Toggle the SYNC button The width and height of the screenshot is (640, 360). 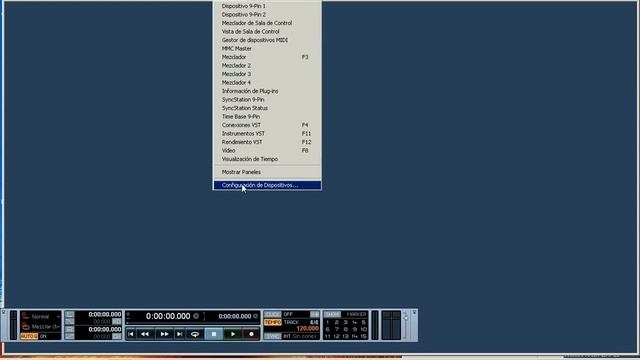coord(273,336)
